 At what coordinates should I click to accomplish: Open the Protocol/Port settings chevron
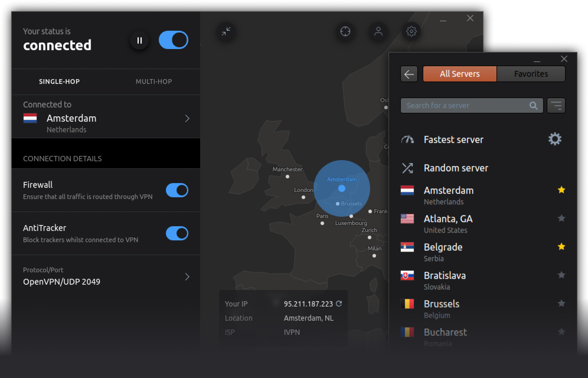(x=187, y=277)
